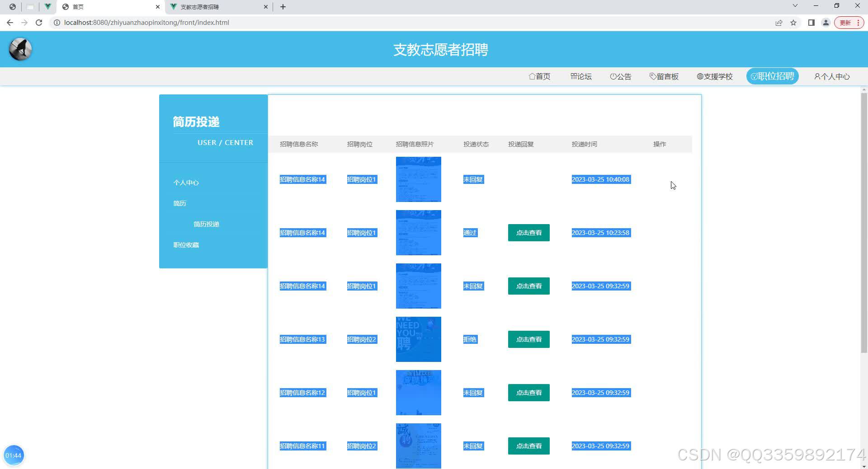Click 点击查看 in the 招聘信息名称11 row
This screenshot has width=868, height=469.
pos(529,446)
